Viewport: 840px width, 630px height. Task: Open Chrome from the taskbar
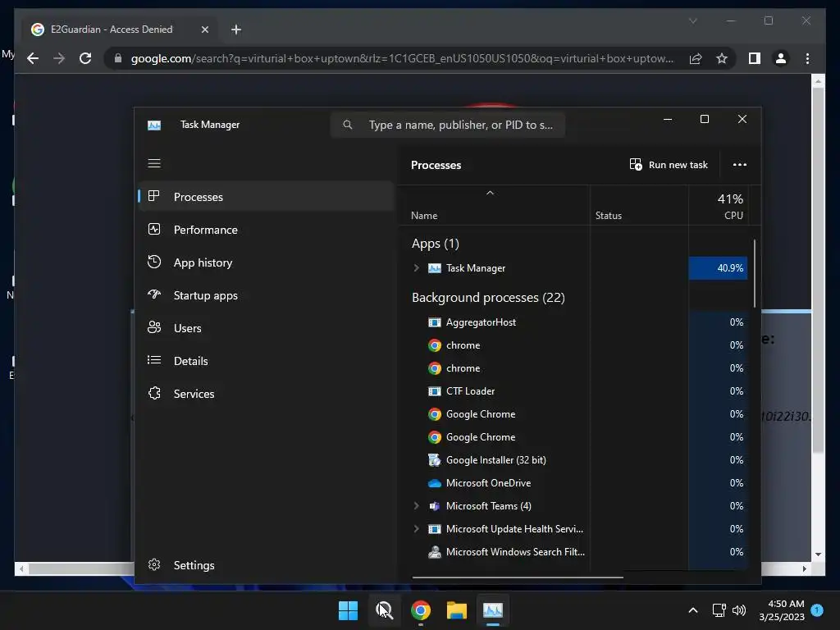(421, 610)
